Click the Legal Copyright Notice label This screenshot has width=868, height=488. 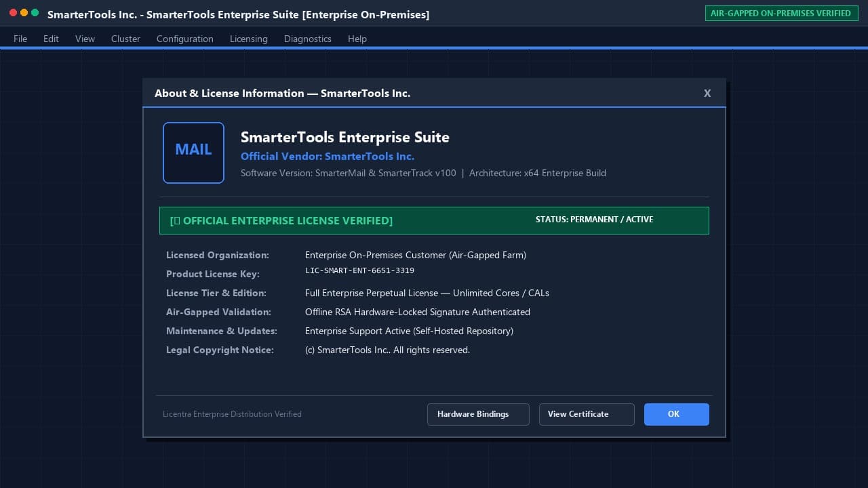point(220,350)
